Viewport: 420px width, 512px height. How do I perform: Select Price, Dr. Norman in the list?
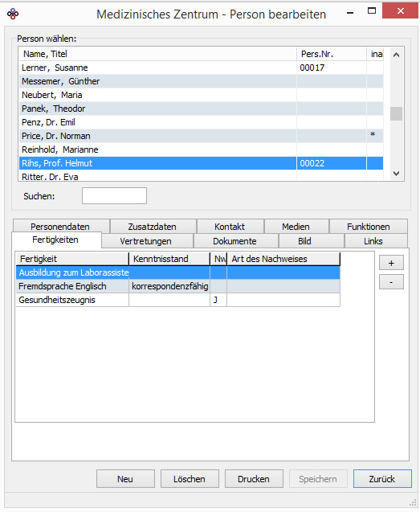click(x=201, y=136)
